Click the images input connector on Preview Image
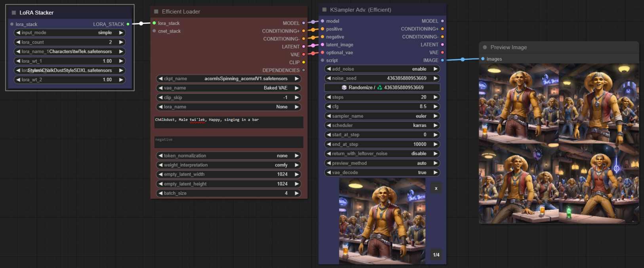Viewport: 644px width, 268px height. click(x=483, y=59)
